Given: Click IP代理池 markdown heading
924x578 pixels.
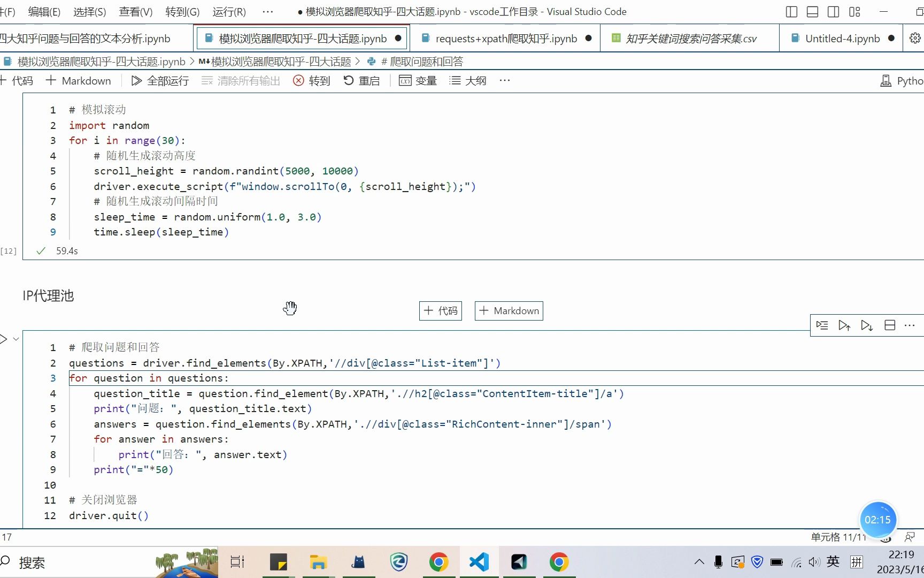Looking at the screenshot, I should coord(48,296).
